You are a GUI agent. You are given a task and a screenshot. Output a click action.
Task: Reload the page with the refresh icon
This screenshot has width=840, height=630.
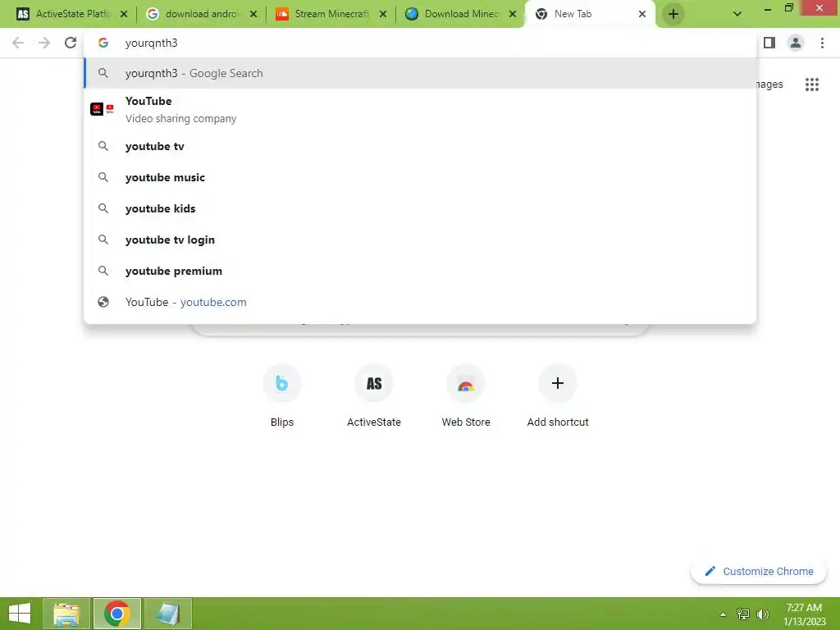71,43
